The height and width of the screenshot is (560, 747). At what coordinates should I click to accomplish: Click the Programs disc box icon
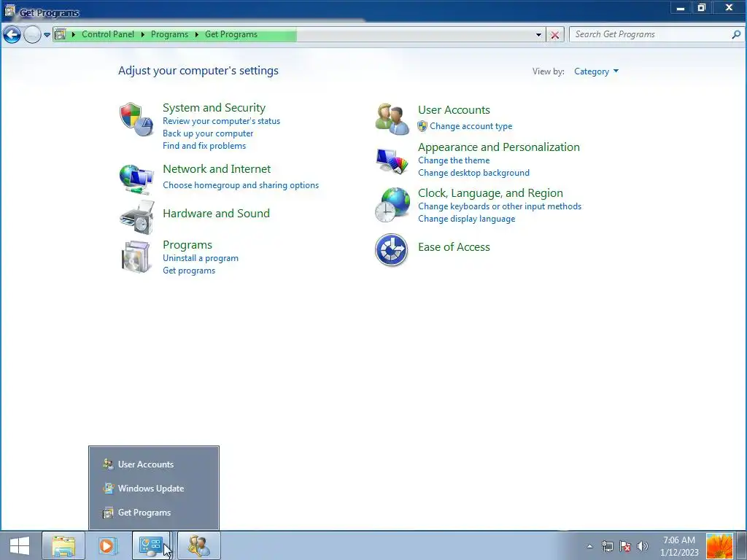tap(136, 256)
